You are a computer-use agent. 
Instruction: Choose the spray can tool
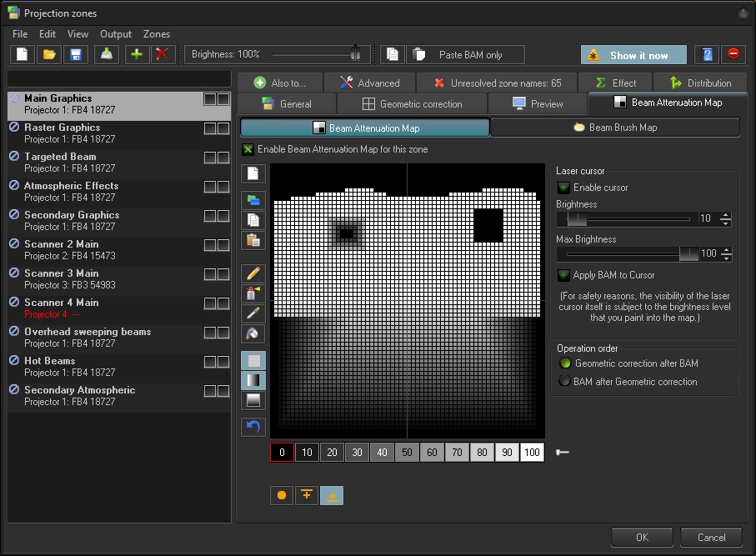[x=253, y=293]
